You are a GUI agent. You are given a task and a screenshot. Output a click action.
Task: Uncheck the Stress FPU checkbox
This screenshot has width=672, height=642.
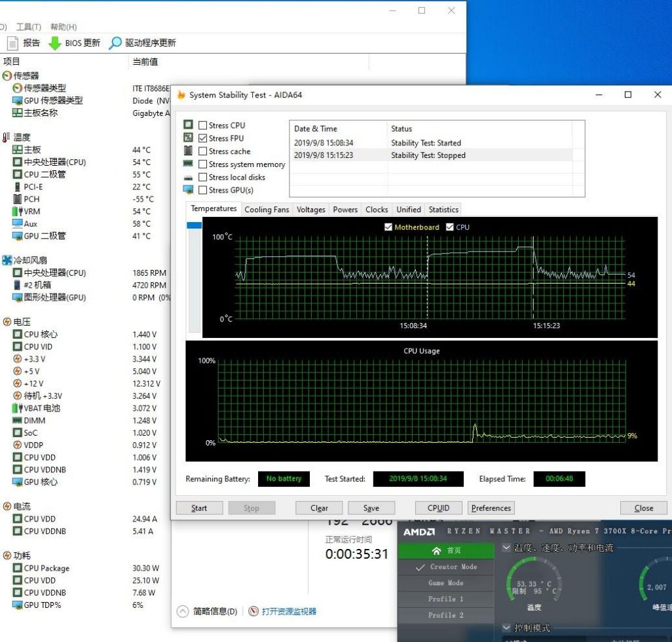pos(202,138)
